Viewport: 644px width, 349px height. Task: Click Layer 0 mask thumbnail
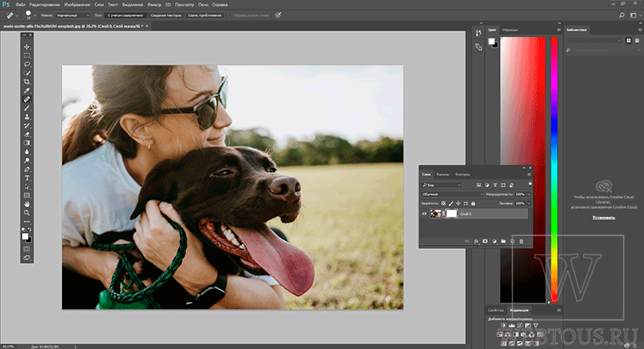[452, 214]
